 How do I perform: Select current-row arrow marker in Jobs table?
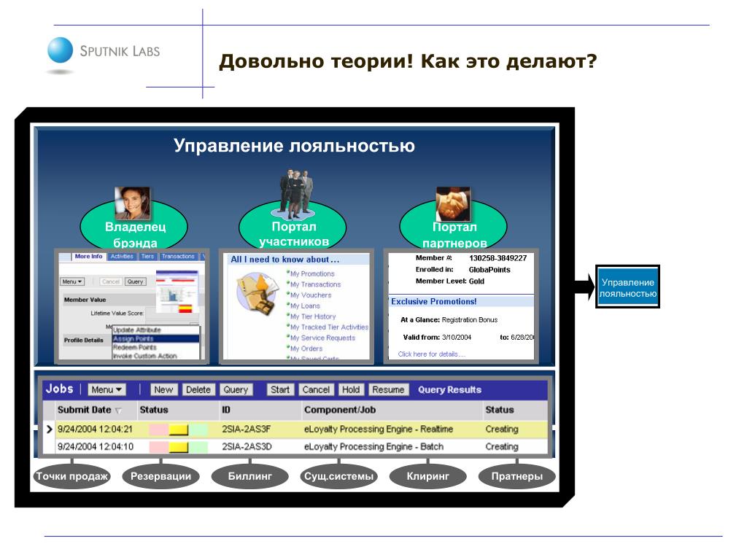tap(49, 429)
